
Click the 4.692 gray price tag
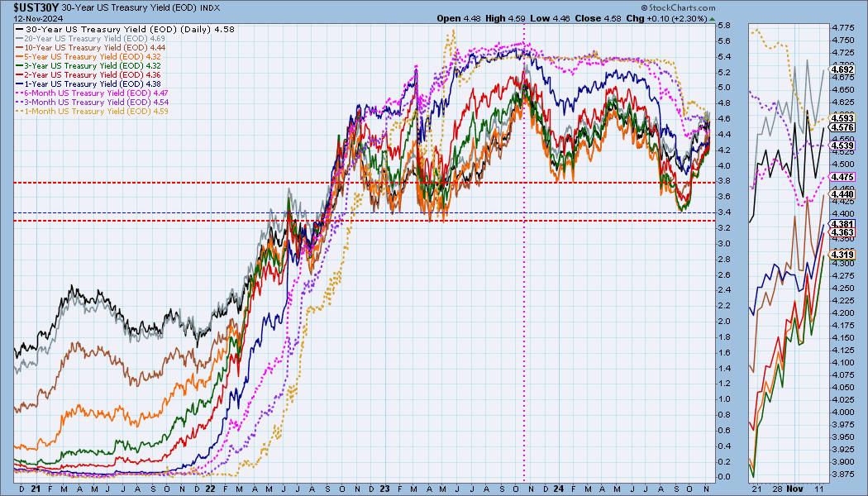tap(842, 69)
